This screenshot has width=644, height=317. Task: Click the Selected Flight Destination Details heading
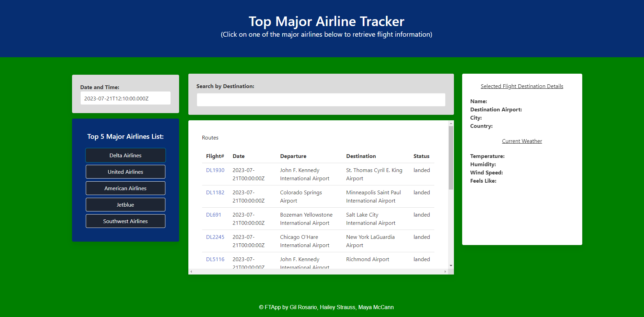pyautogui.click(x=522, y=86)
